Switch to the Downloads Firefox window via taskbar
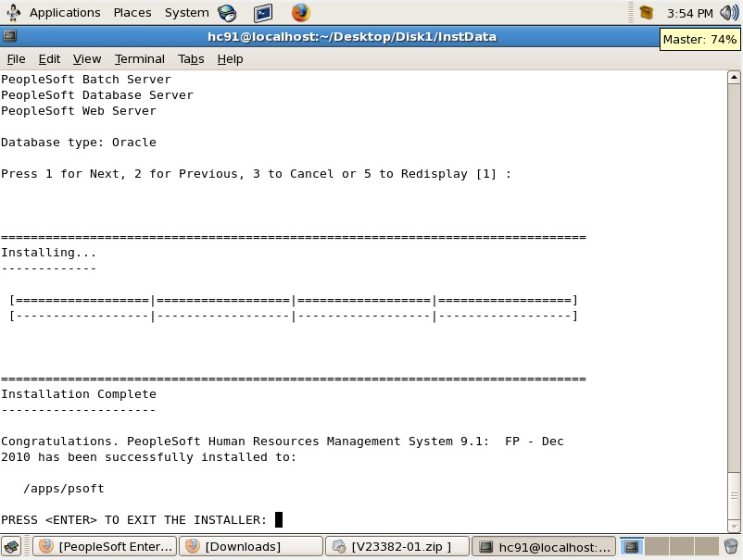 pyautogui.click(x=250, y=546)
